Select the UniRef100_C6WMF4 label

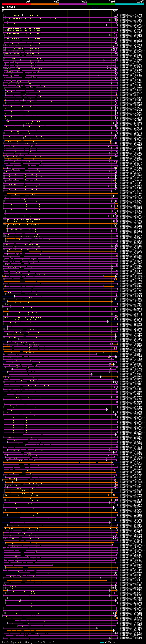click(131, 296)
